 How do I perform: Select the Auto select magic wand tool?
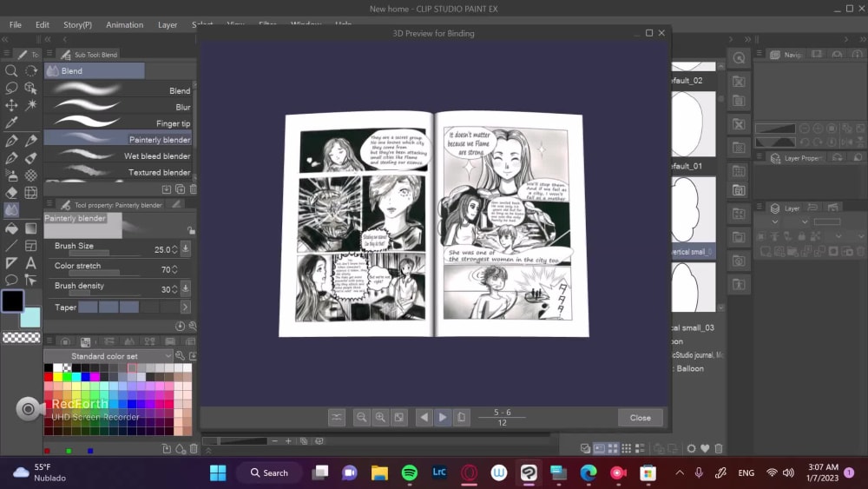[x=31, y=105]
